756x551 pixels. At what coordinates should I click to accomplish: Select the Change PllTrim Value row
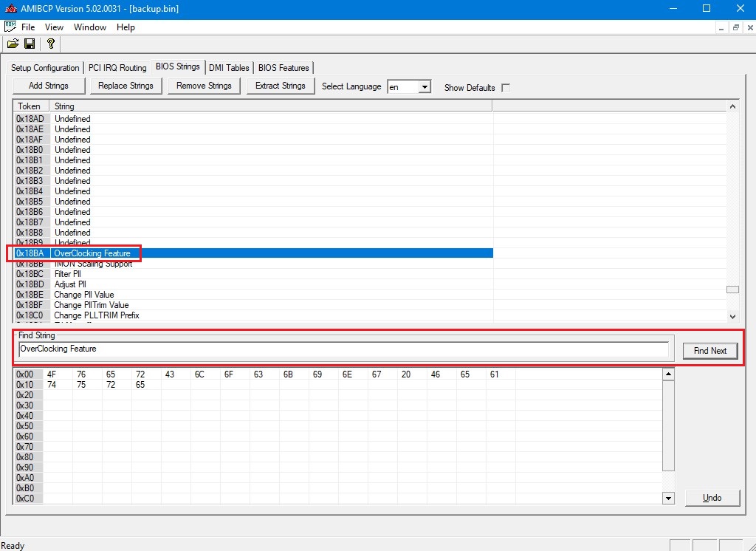pos(254,305)
